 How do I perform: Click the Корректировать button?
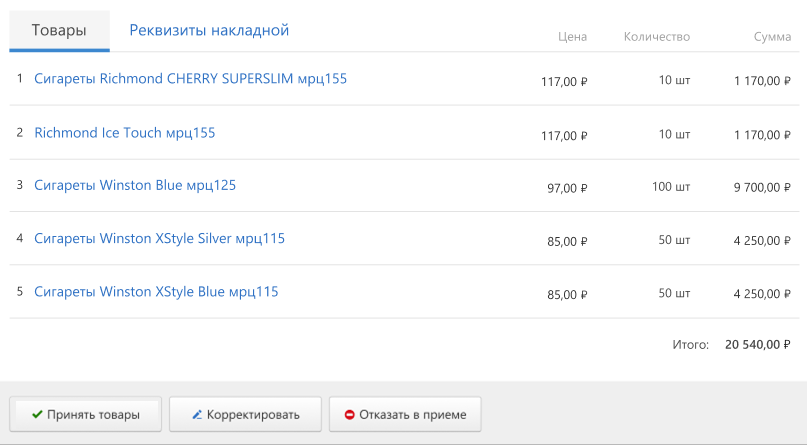[x=245, y=414]
